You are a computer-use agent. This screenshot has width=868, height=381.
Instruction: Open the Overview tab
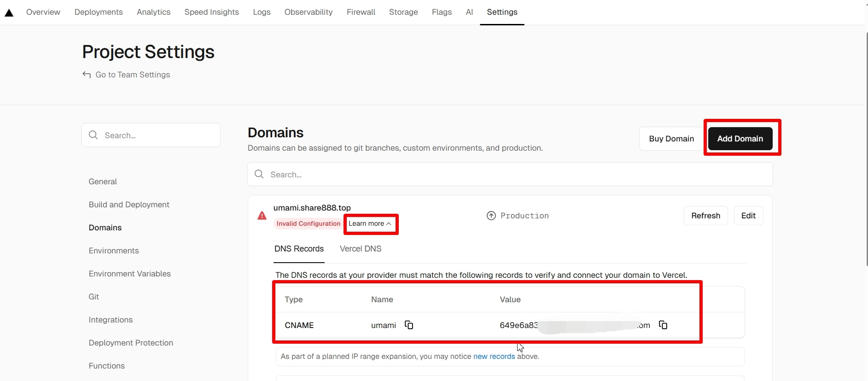point(43,12)
